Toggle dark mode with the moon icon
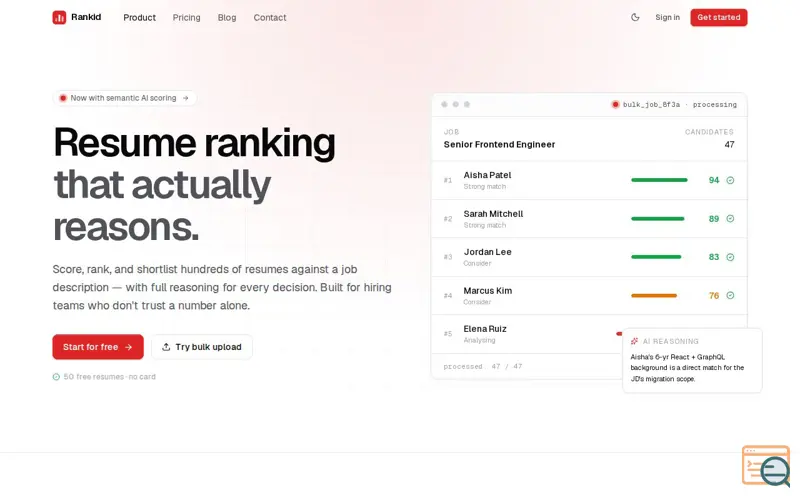Viewport: 800px width, 500px height. point(635,17)
